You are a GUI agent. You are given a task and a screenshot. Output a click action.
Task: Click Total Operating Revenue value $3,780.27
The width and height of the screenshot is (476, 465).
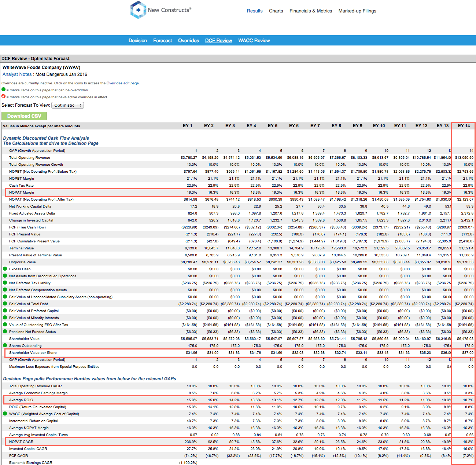point(189,158)
